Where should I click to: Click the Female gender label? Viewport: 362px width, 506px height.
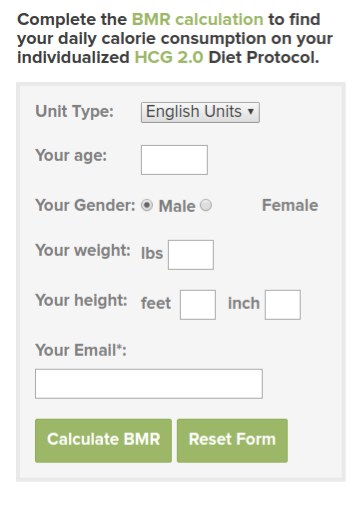(x=290, y=205)
